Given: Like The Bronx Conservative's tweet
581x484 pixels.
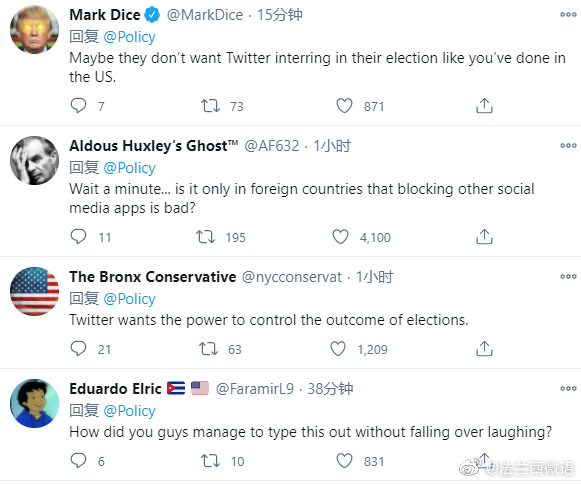Looking at the screenshot, I should (338, 348).
